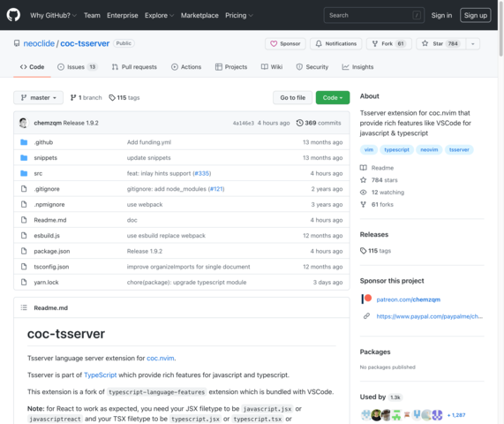Expand the master branch dropdown
This screenshot has width=504, height=424.
click(x=38, y=97)
